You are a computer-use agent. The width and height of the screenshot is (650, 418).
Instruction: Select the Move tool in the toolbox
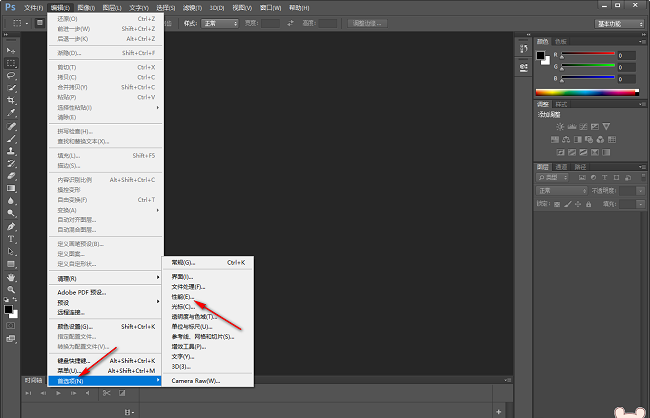coord(11,49)
